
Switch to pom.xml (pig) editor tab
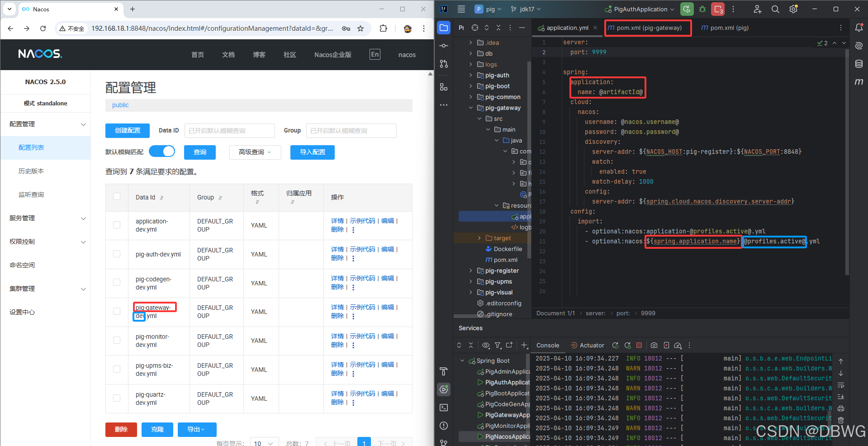click(x=725, y=28)
